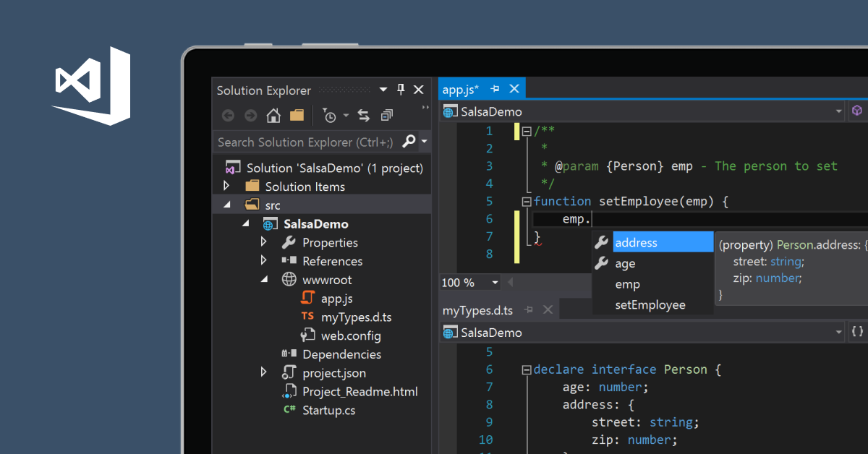Click the braces icon beside the myTypes.d.ts navigation bar

pos(856,332)
